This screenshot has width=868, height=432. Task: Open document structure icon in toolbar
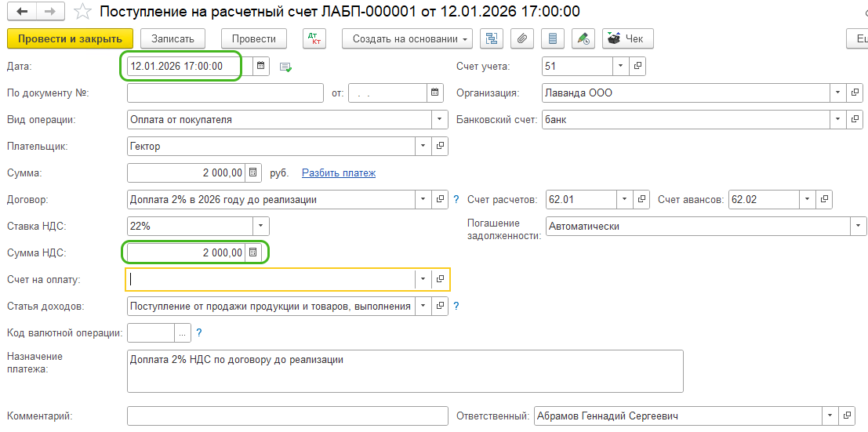pyautogui.click(x=492, y=38)
